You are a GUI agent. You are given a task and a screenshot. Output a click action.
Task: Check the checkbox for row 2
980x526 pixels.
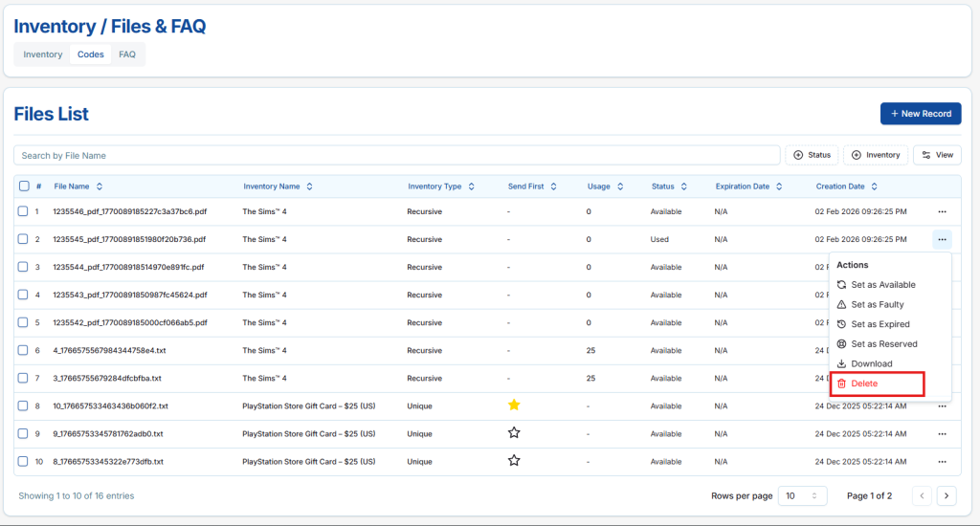23,239
